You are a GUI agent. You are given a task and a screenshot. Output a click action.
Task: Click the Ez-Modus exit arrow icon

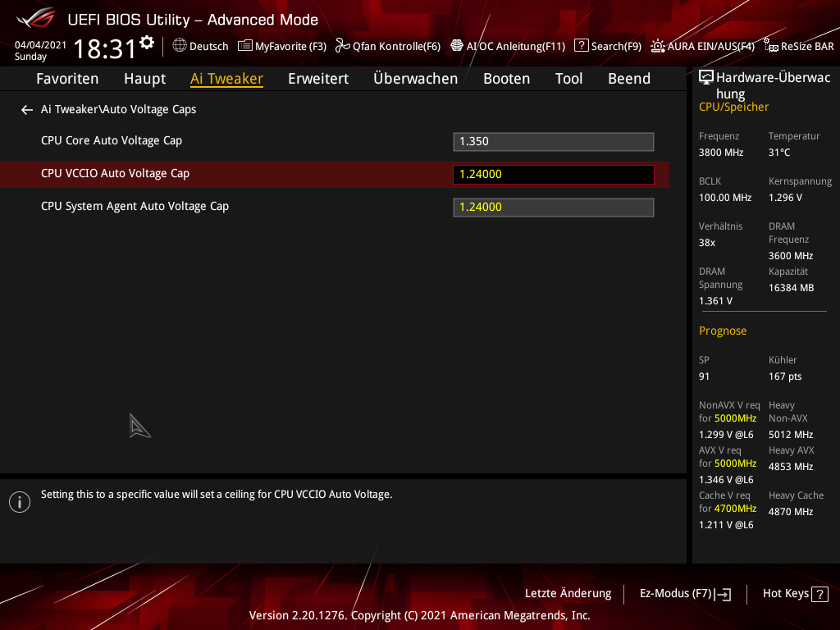723,594
